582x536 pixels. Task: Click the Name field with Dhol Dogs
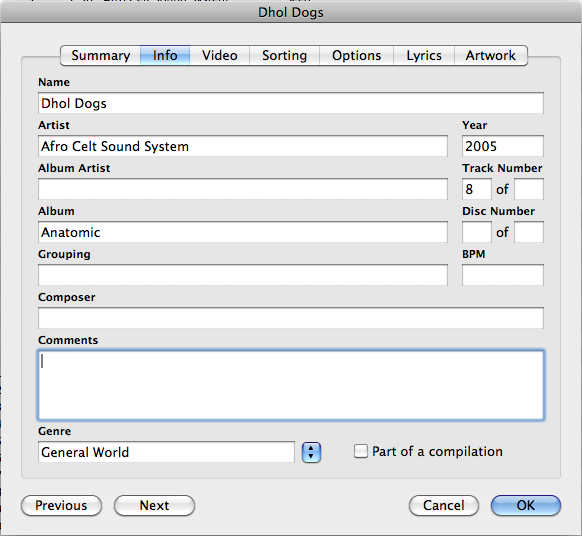tap(291, 103)
